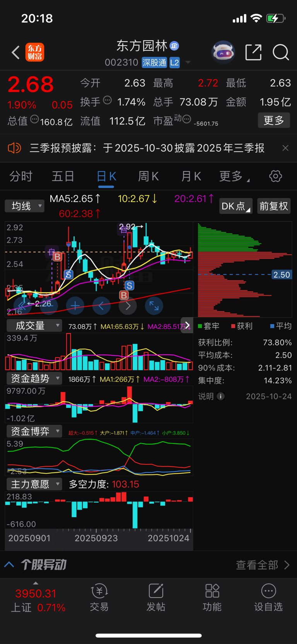
Task: Open the 资金趋势 indicator dropdown
Action: point(34,378)
